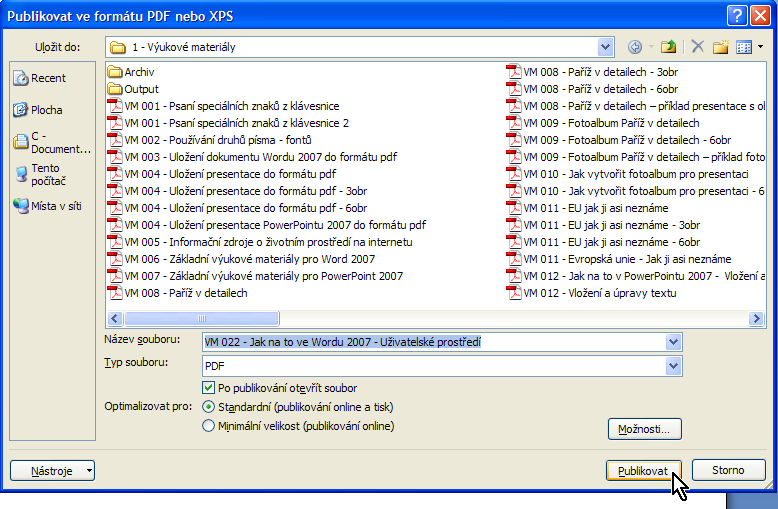778x509 pixels.
Task: Open the Views dropdown arrow
Action: [x=761, y=47]
